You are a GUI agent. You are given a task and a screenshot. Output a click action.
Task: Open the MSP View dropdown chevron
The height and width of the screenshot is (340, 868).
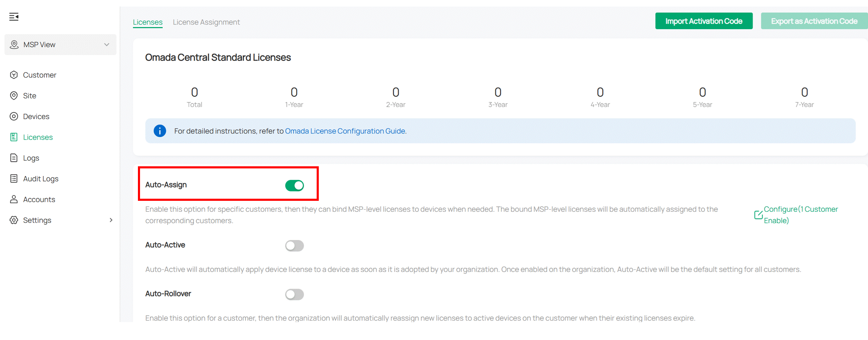point(107,45)
